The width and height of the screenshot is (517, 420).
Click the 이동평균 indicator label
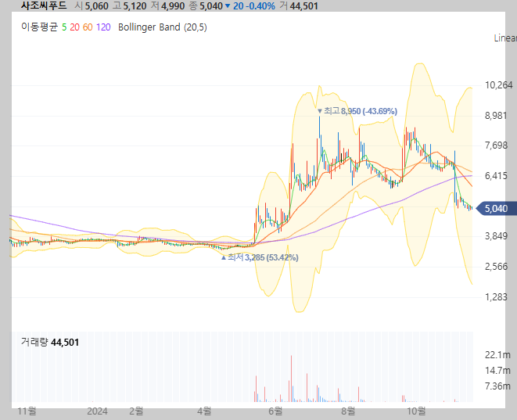click(x=39, y=27)
